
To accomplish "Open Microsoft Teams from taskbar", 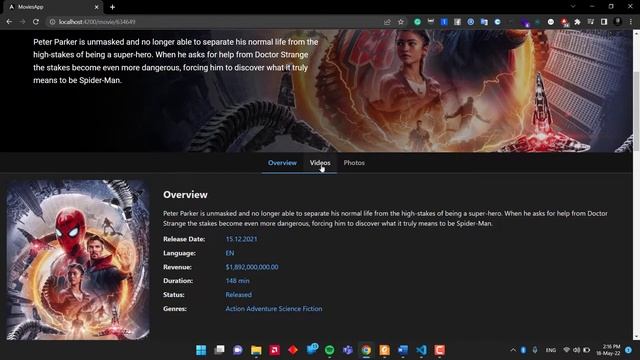I will click(x=348, y=350).
